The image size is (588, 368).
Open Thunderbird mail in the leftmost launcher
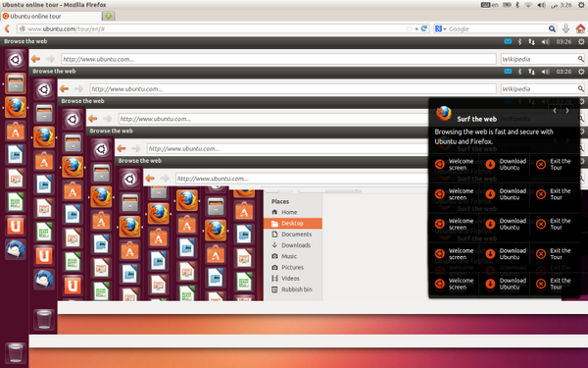coord(16,249)
